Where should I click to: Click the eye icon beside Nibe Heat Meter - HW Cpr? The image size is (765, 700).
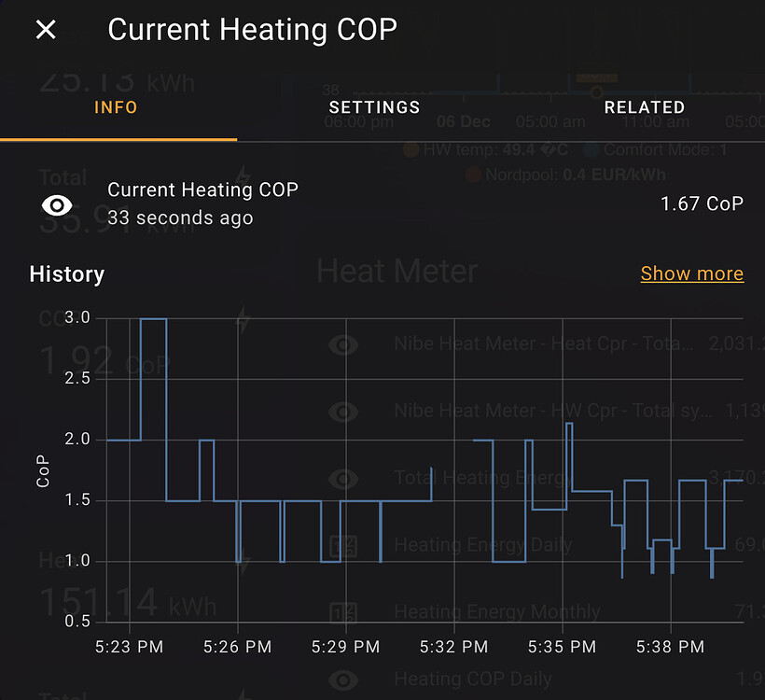point(343,411)
